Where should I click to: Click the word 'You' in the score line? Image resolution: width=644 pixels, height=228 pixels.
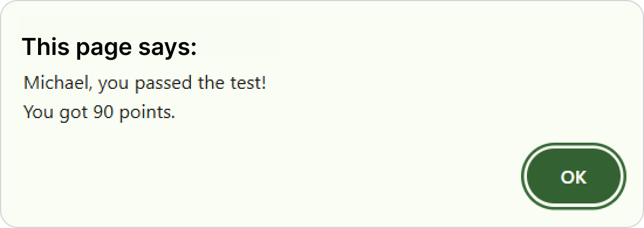[x=38, y=112]
